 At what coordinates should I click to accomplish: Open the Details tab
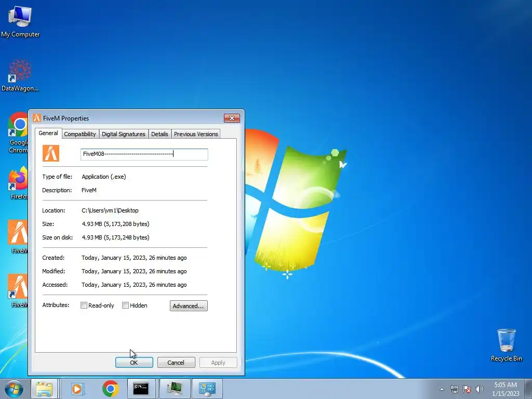coord(159,134)
